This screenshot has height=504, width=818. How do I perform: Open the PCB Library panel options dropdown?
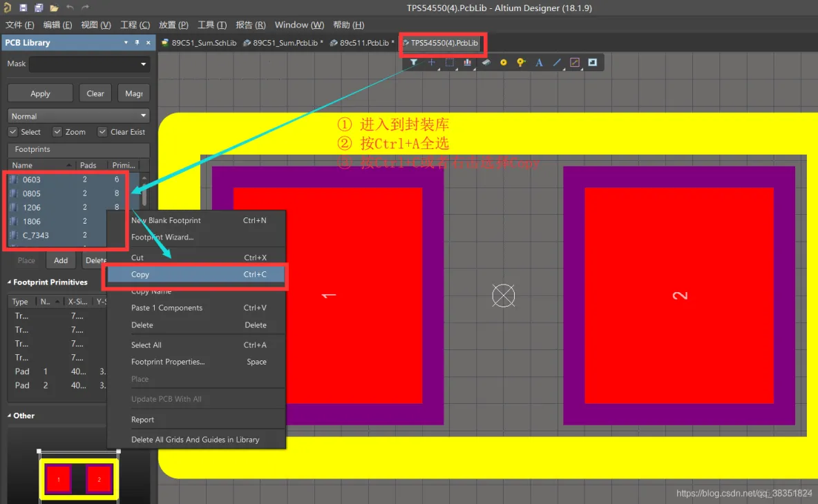[126, 43]
